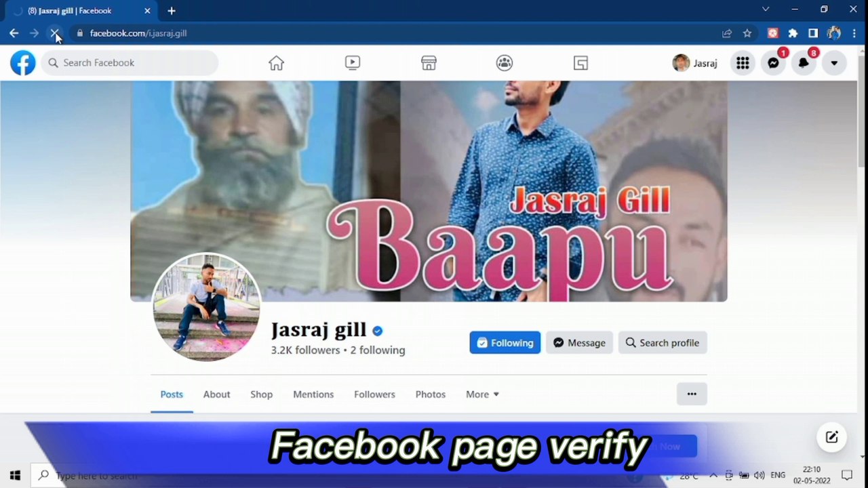This screenshot has height=488, width=868.
Task: Open the Chrome profile avatar
Action: click(834, 33)
